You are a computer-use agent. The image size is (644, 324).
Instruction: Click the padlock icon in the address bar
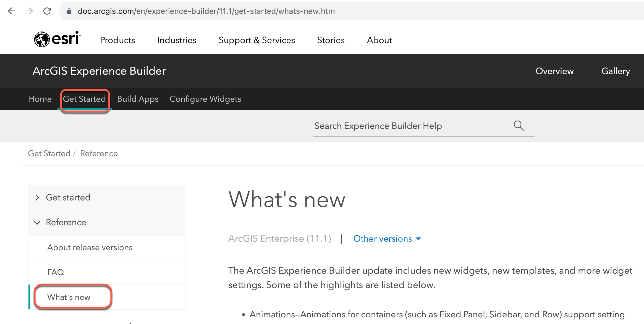[69, 11]
